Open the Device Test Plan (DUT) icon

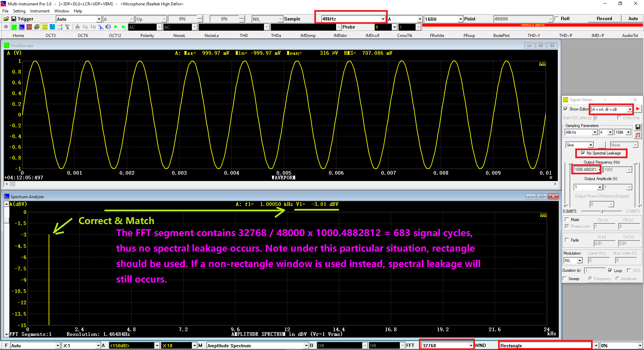[x=52, y=27]
